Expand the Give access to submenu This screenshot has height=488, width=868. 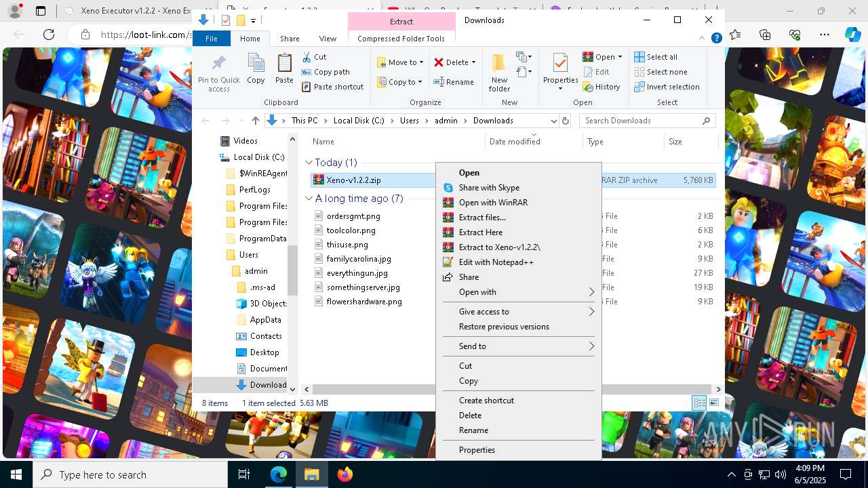(x=519, y=312)
